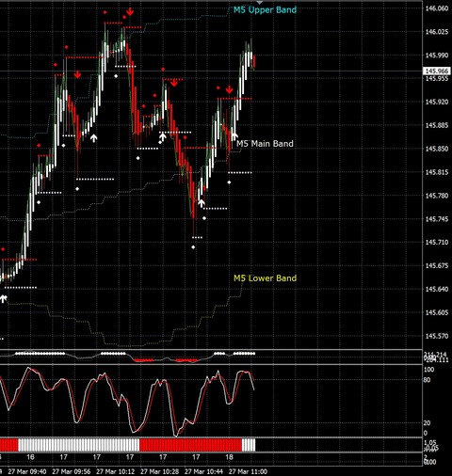Image resolution: width=452 pixels, height=476 pixels.
Task: Click the 145.990 price axis label
Action: [x=437, y=56]
